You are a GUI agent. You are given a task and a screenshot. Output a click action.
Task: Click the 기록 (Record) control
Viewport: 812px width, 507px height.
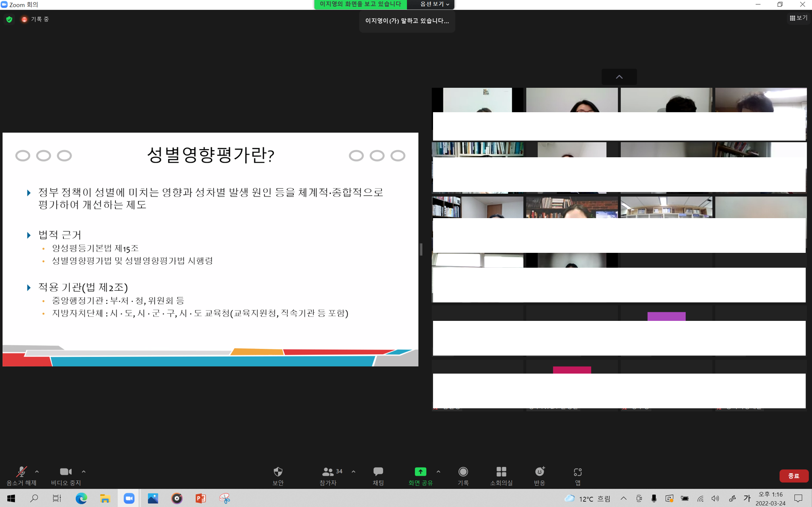pyautogui.click(x=463, y=475)
